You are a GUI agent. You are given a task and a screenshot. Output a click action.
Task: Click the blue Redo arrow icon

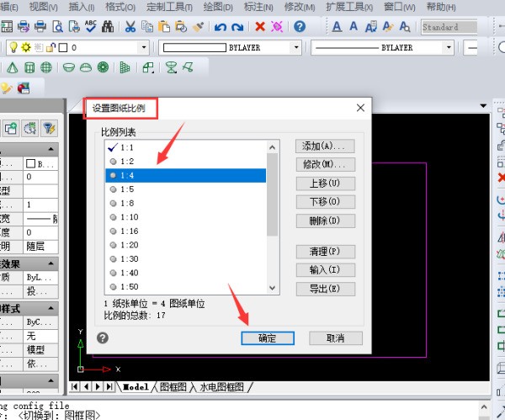(237, 27)
